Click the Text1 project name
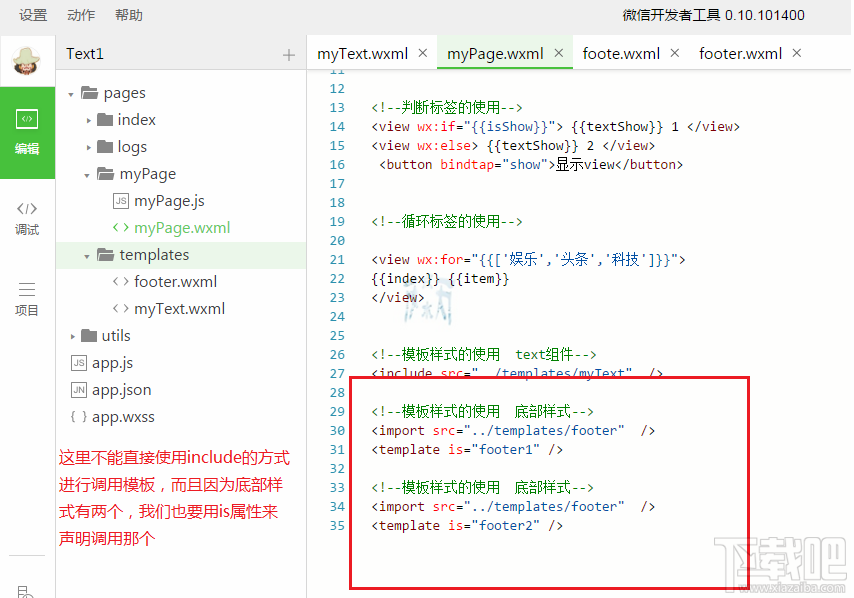 pyautogui.click(x=85, y=54)
